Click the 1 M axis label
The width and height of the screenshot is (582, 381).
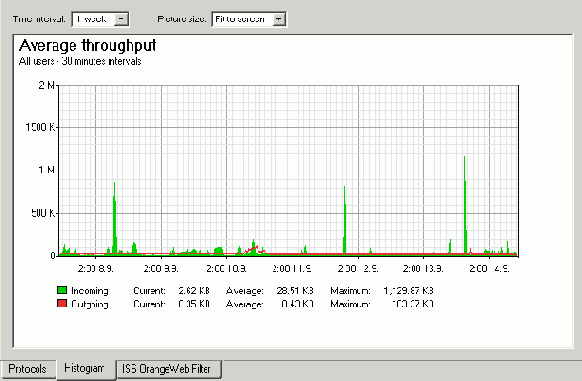click(x=47, y=170)
